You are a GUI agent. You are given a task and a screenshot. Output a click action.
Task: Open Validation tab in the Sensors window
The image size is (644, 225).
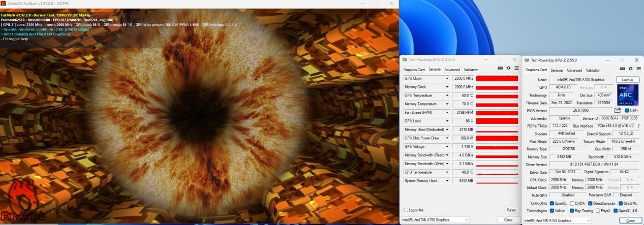(471, 70)
